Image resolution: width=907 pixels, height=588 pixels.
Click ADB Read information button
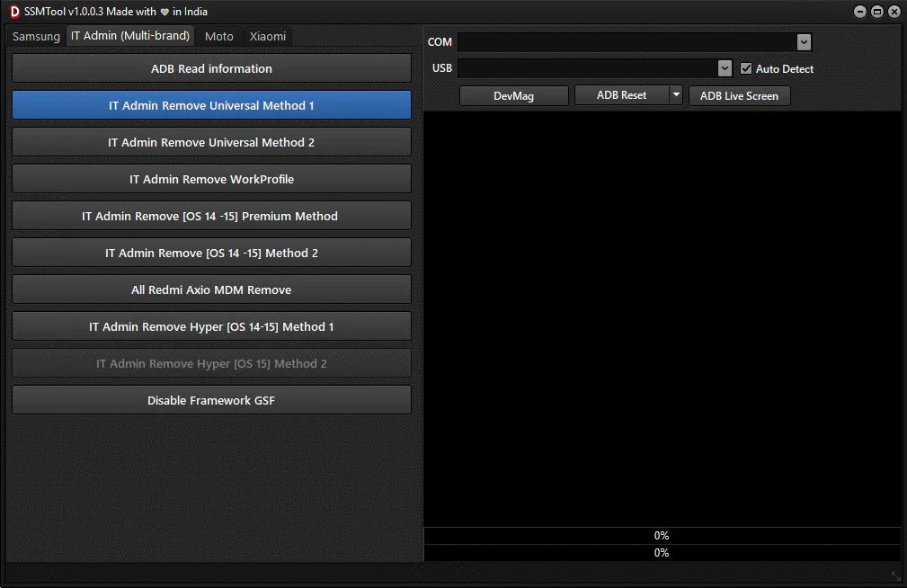click(211, 68)
